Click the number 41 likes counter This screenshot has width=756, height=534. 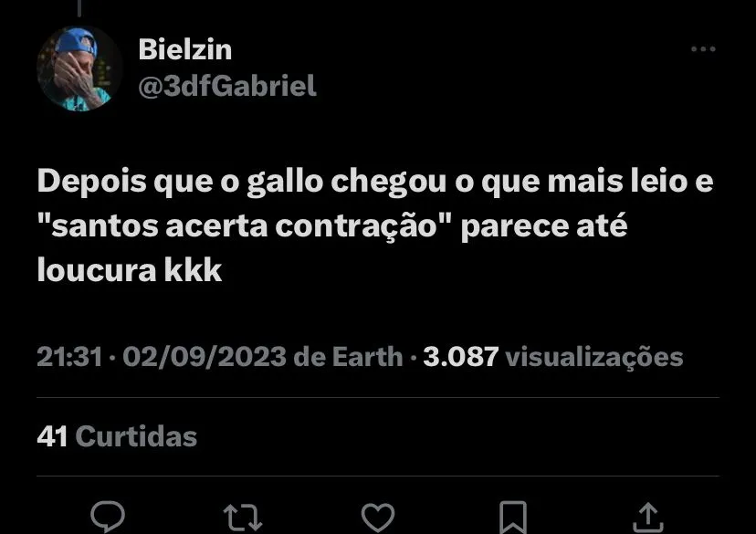[52, 436]
